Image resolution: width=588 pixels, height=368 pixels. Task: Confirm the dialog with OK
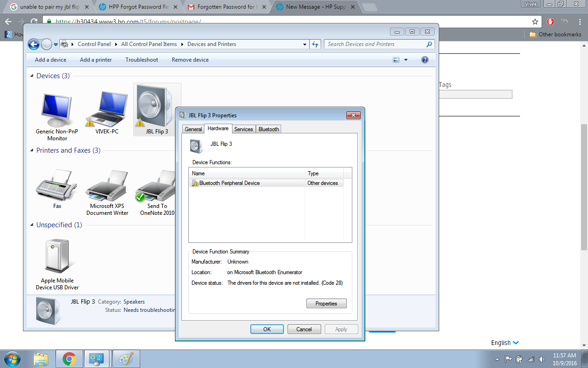(x=267, y=329)
